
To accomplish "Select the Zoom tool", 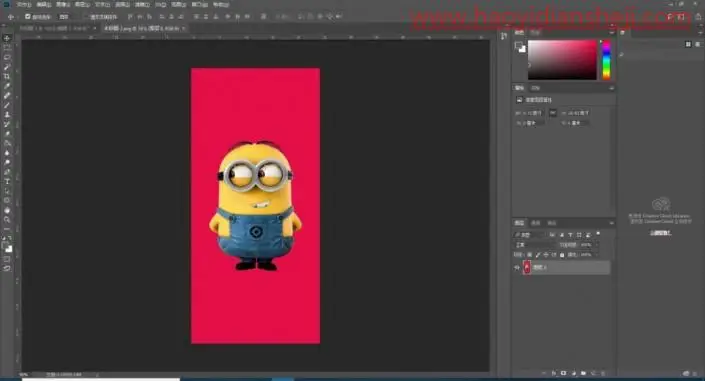I will pyautogui.click(x=7, y=220).
